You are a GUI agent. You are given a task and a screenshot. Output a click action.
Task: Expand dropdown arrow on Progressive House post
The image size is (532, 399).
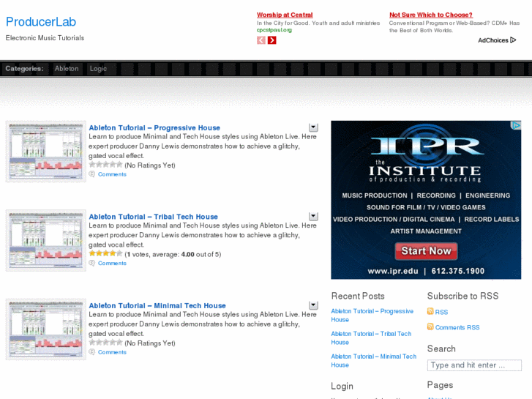(x=313, y=127)
